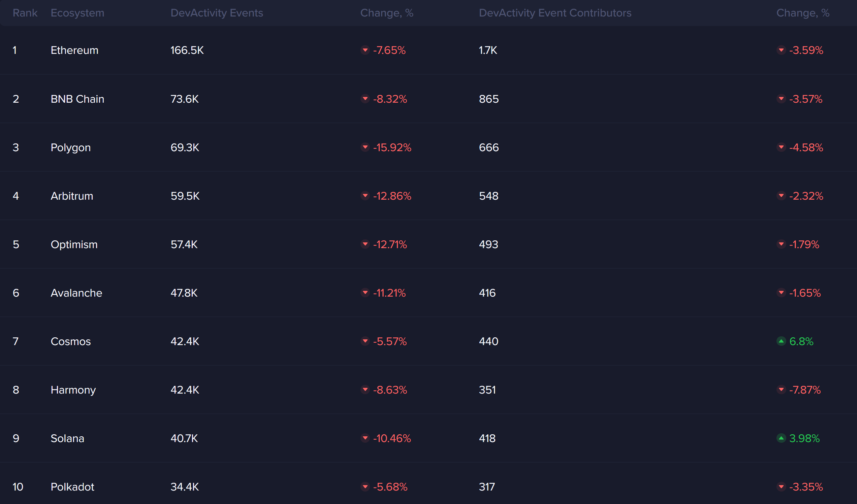857x504 pixels.
Task: Click the red arrow beside Harmony's -7.87% change
Action: coord(781,390)
